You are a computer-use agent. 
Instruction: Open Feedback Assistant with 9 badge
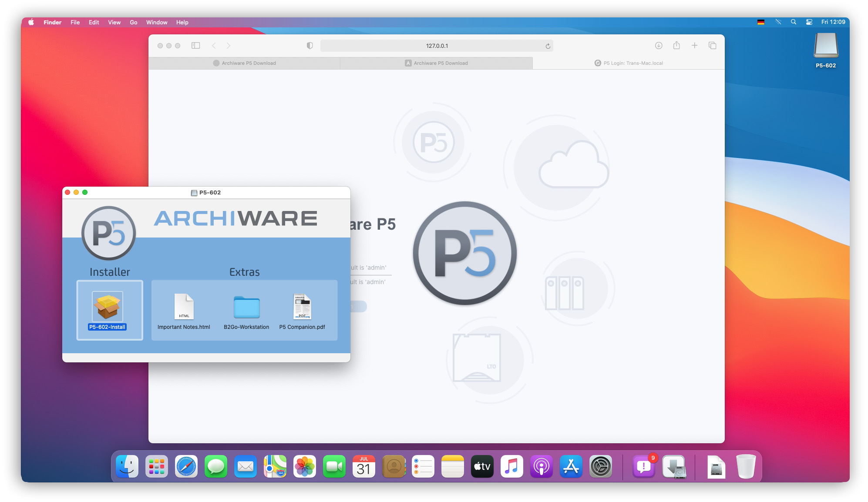[644, 467]
